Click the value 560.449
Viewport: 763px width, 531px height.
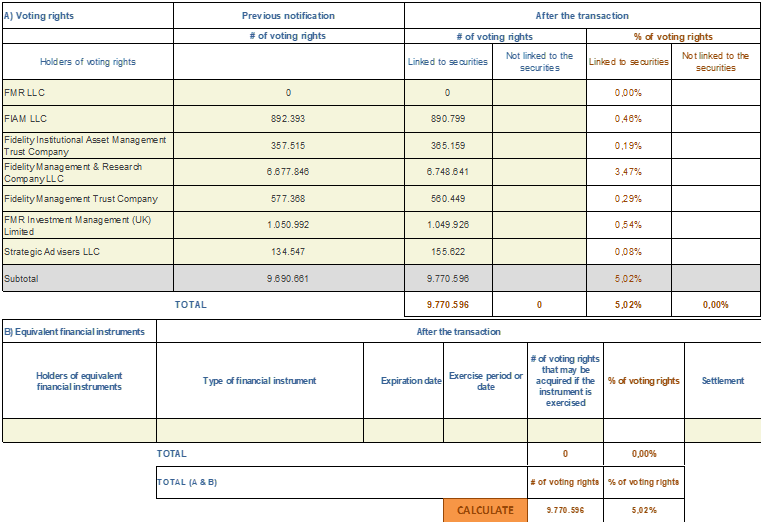(x=448, y=199)
